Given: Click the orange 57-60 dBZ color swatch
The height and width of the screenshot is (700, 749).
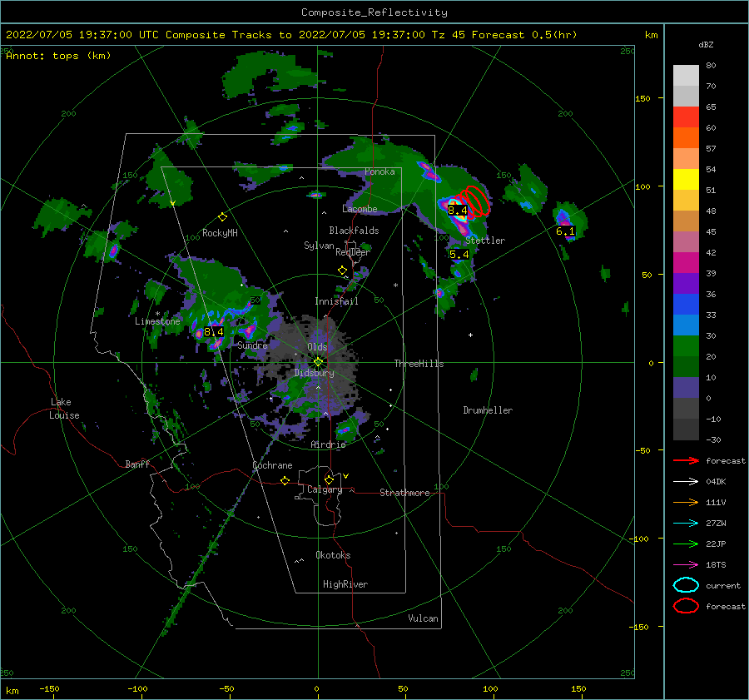Looking at the screenshot, I should 686,138.
